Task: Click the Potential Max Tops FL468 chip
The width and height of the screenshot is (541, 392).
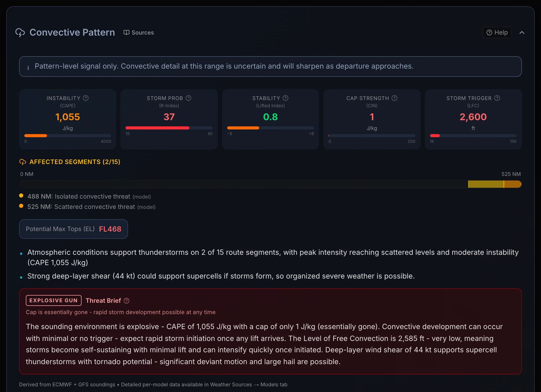Action: pos(74,229)
